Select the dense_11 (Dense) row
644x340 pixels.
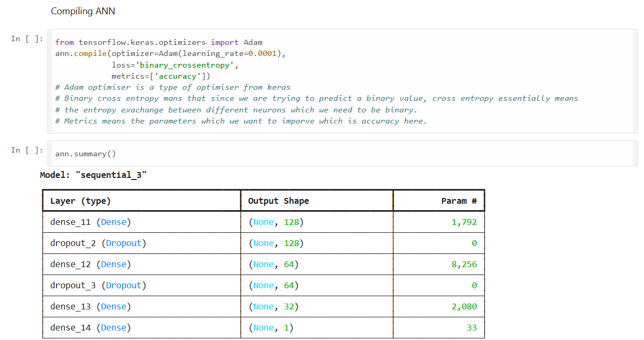(263, 222)
